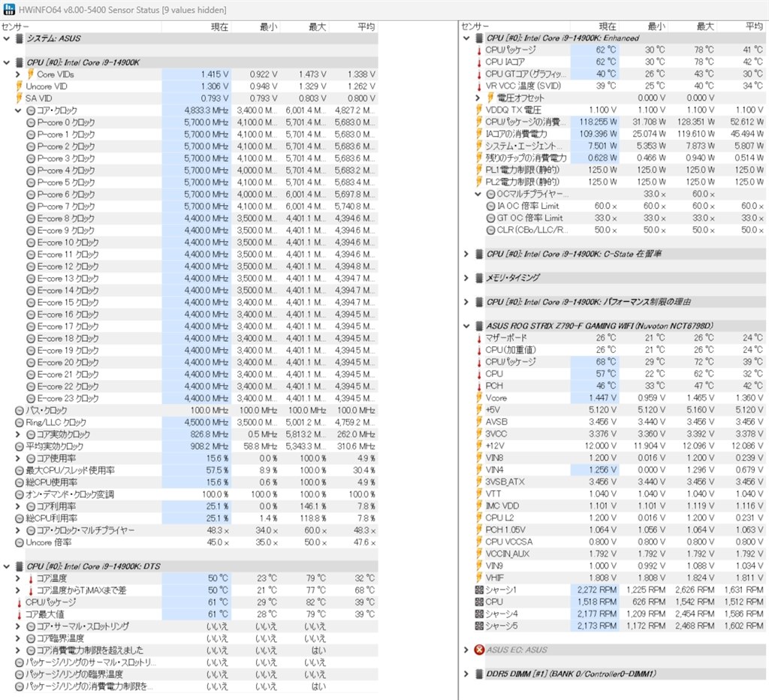Click the right pane 平均 column header
The width and height of the screenshot is (769, 700).
point(741,26)
